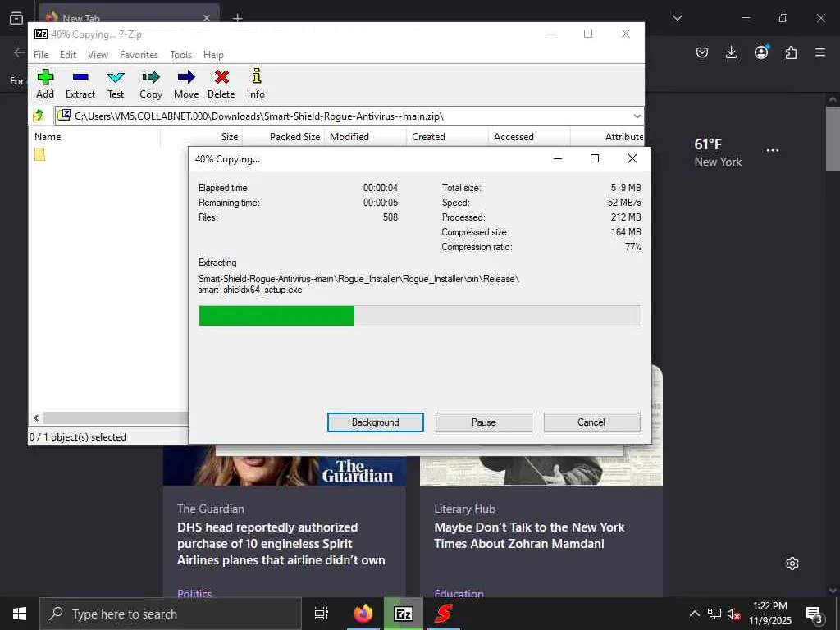The width and height of the screenshot is (840, 630).
Task: Open the File menu in 7-Zip
Action: coord(41,55)
